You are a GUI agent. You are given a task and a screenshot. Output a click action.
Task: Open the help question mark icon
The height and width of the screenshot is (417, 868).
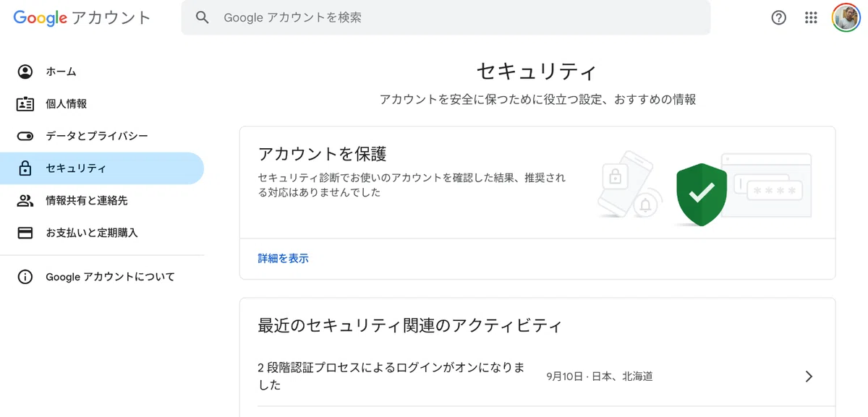tap(779, 18)
